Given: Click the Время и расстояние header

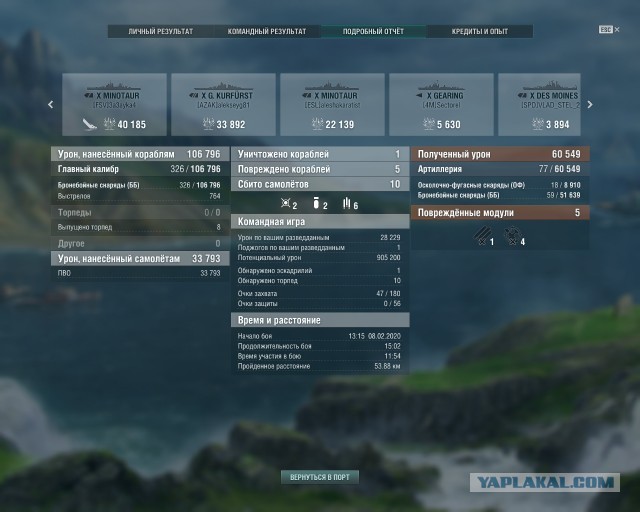Looking at the screenshot, I should (320, 320).
